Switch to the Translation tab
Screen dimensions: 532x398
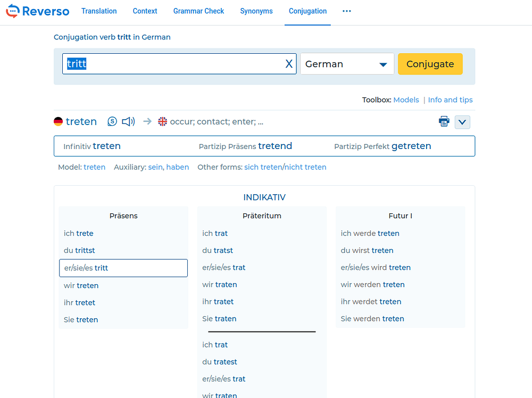pos(99,11)
